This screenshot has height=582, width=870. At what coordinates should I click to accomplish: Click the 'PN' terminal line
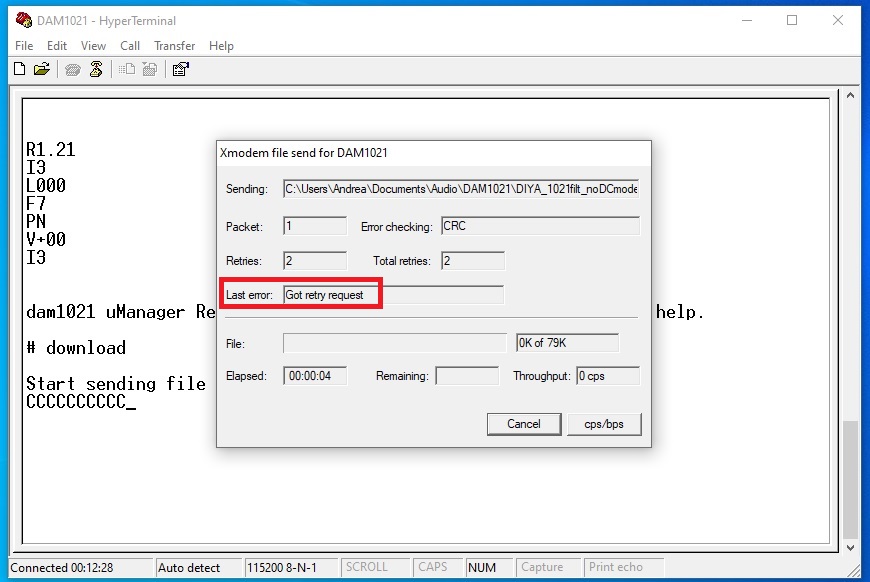coord(36,221)
